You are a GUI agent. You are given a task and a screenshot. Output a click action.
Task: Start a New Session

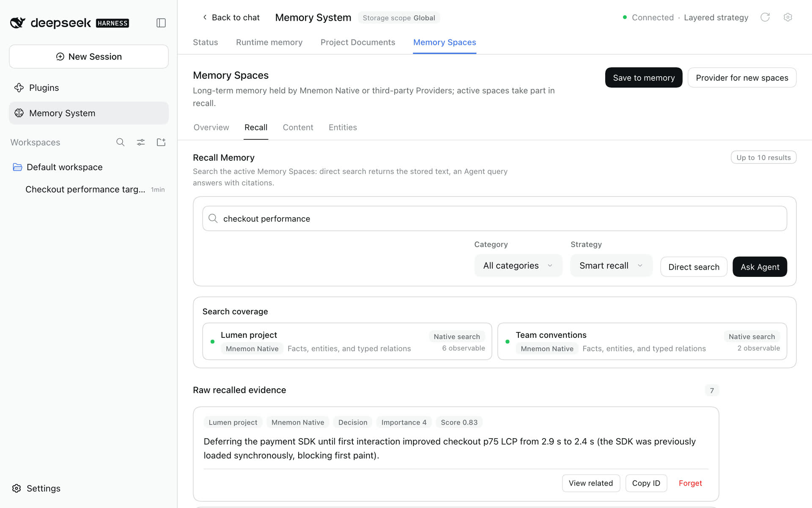pos(89,57)
